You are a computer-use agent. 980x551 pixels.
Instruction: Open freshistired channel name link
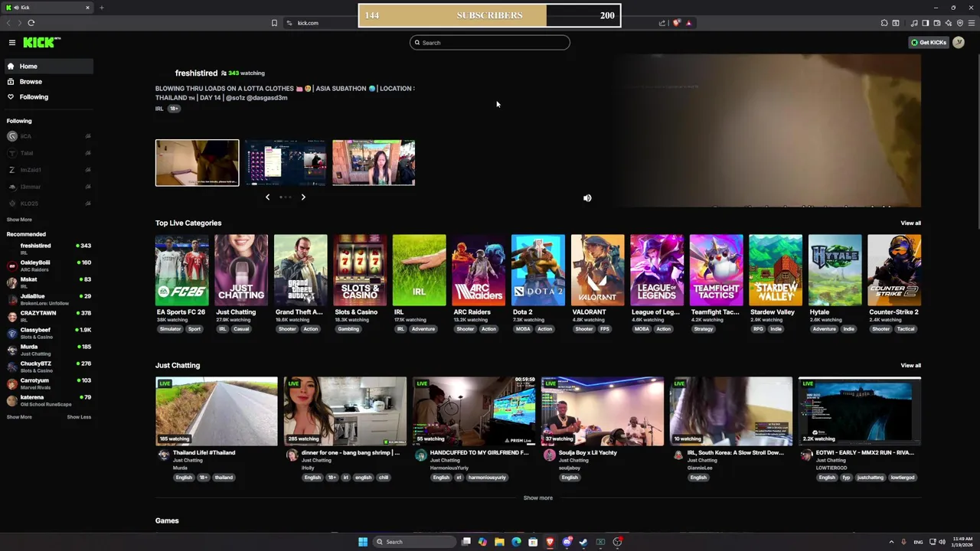(x=196, y=73)
